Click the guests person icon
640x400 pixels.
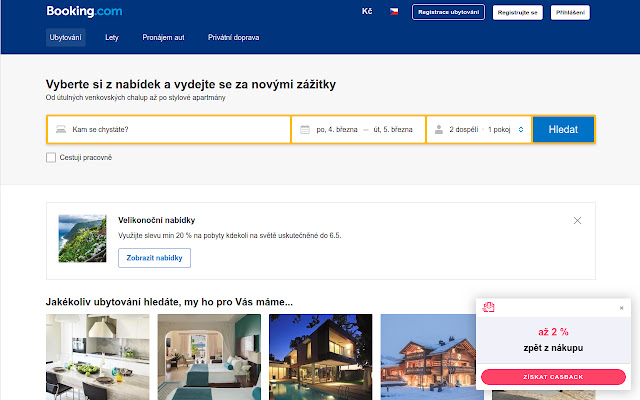coord(438,130)
